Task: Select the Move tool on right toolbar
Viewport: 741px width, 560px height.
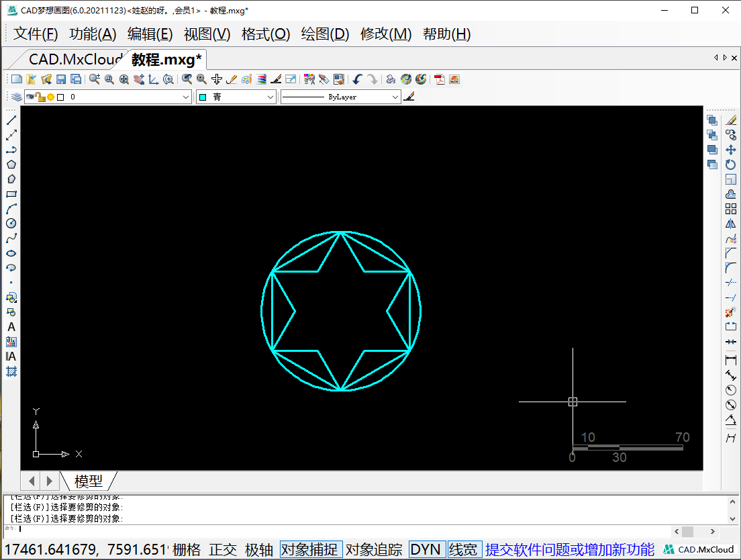Action: tap(731, 150)
